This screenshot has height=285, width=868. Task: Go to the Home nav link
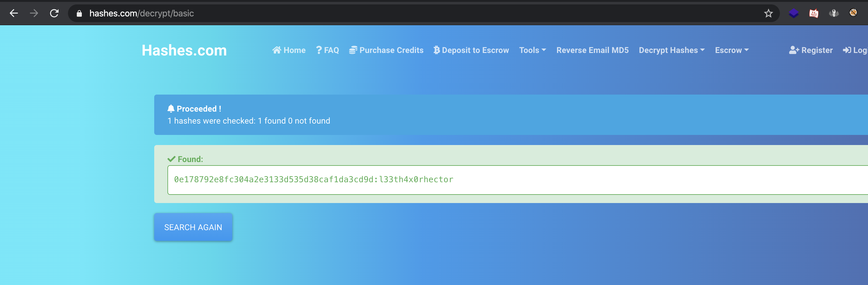click(289, 50)
